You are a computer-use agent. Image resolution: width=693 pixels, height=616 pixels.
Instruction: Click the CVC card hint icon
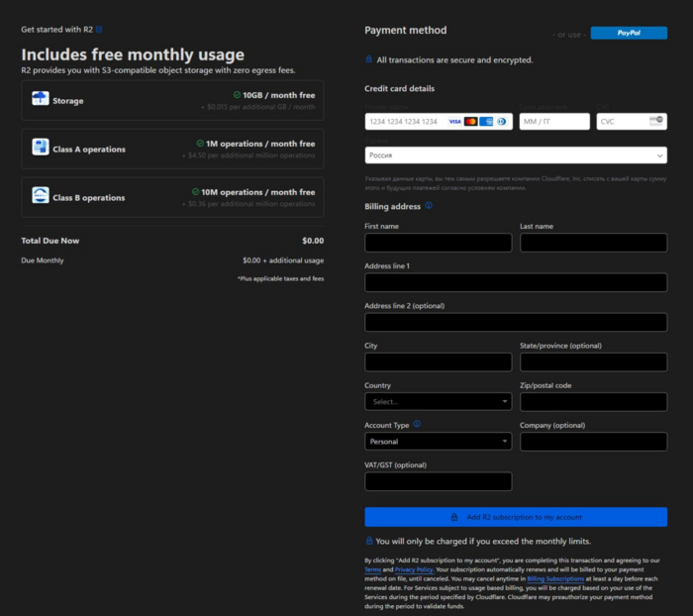coord(655,121)
